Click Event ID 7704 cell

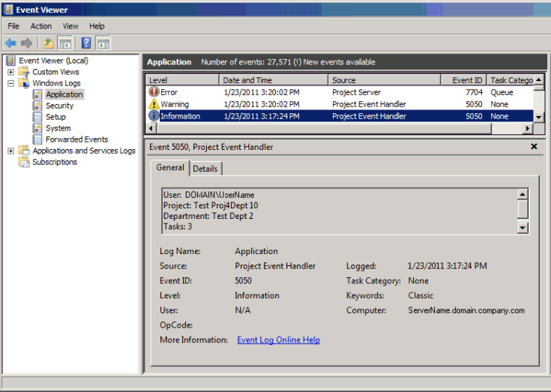474,92
